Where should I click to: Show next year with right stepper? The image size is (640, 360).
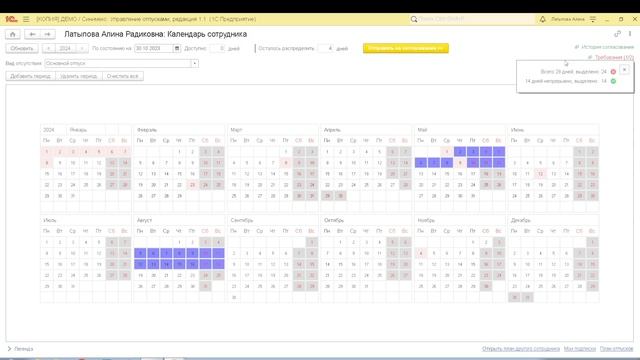[82, 48]
